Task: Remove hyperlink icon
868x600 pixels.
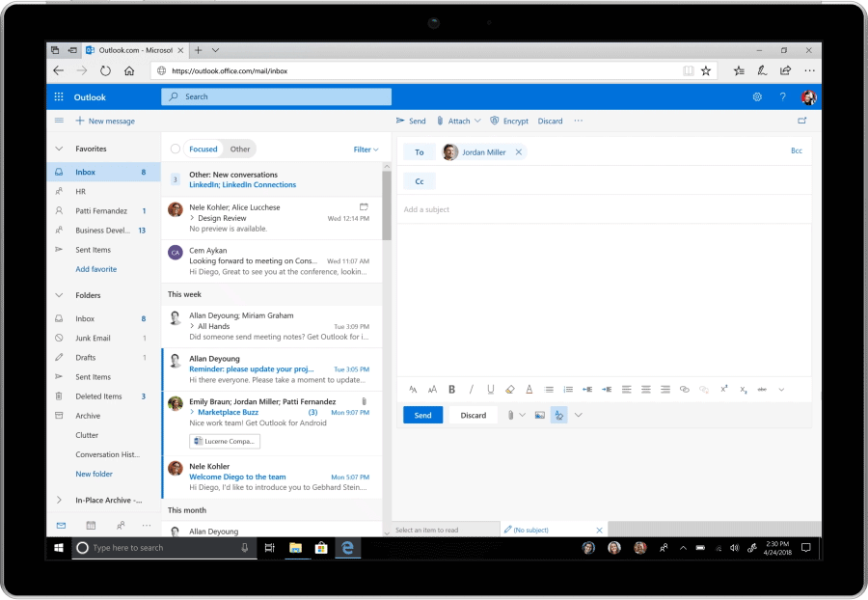Action: pyautogui.click(x=704, y=390)
